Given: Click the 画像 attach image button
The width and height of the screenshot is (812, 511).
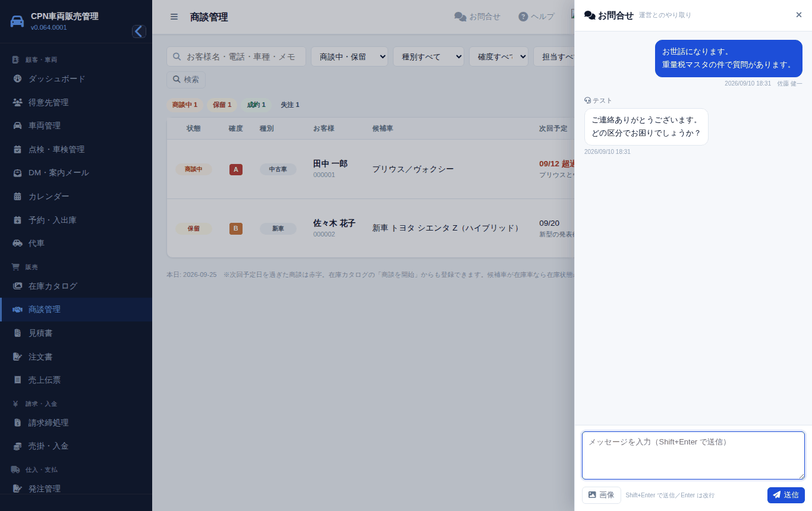Looking at the screenshot, I should click(602, 495).
